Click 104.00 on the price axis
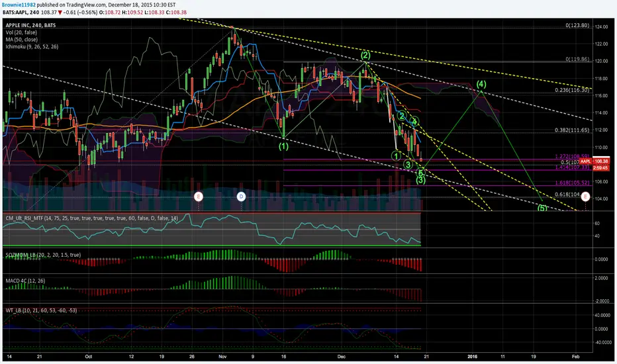The height and width of the screenshot is (364, 617). [x=601, y=199]
